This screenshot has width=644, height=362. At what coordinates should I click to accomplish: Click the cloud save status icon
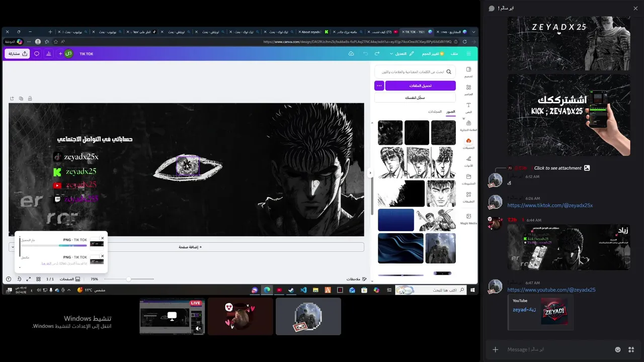[x=351, y=53]
